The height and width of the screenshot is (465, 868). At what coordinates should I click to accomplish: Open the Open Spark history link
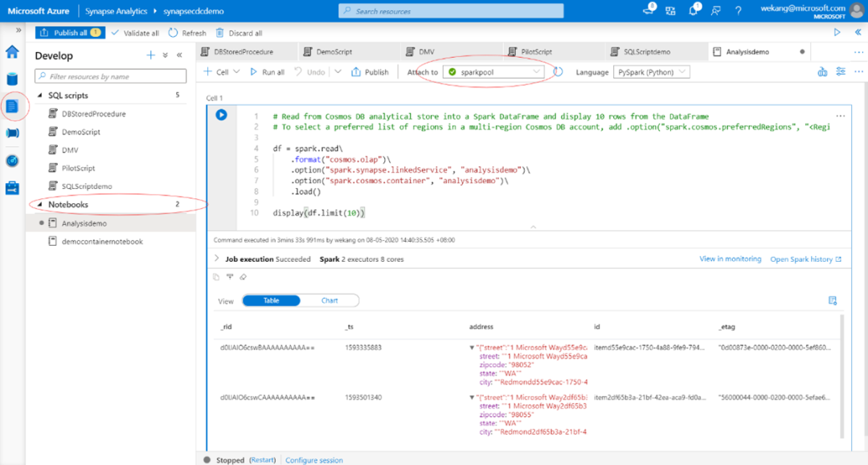806,259
